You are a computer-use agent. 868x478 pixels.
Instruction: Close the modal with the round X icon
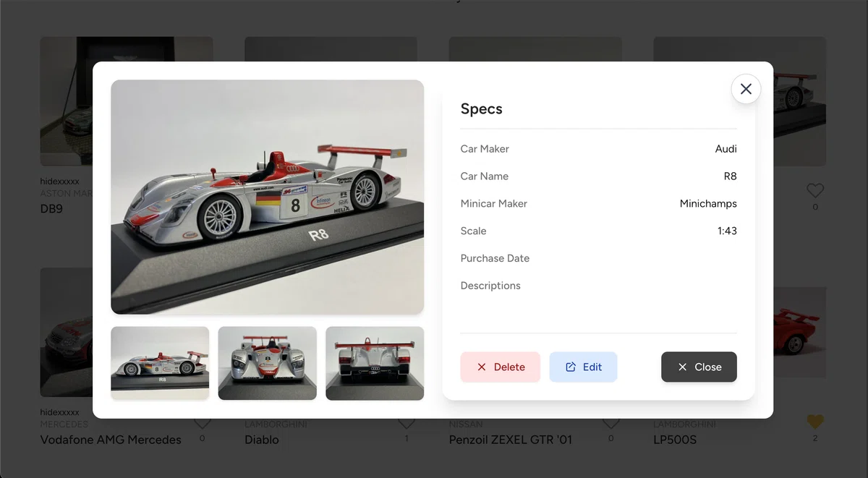[x=746, y=89]
